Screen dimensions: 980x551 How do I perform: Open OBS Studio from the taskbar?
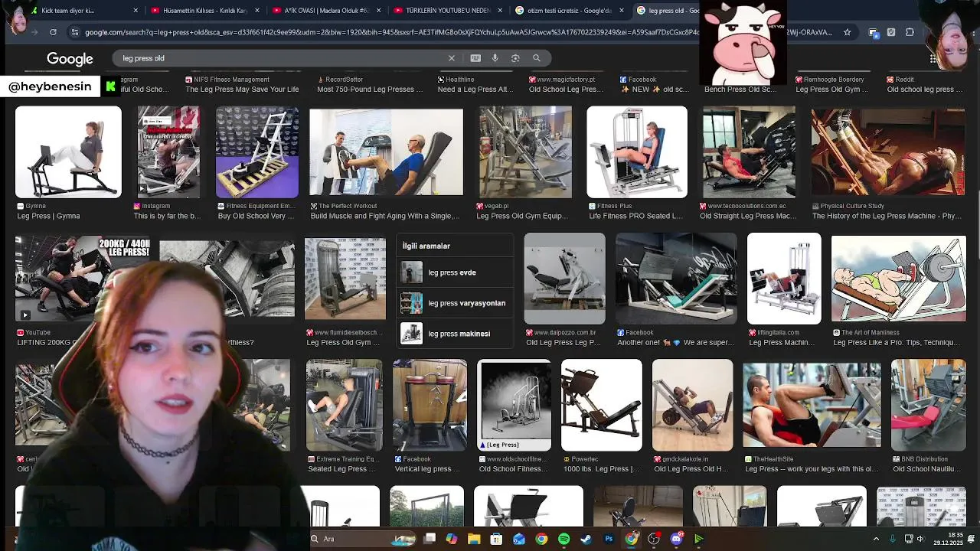click(x=654, y=539)
